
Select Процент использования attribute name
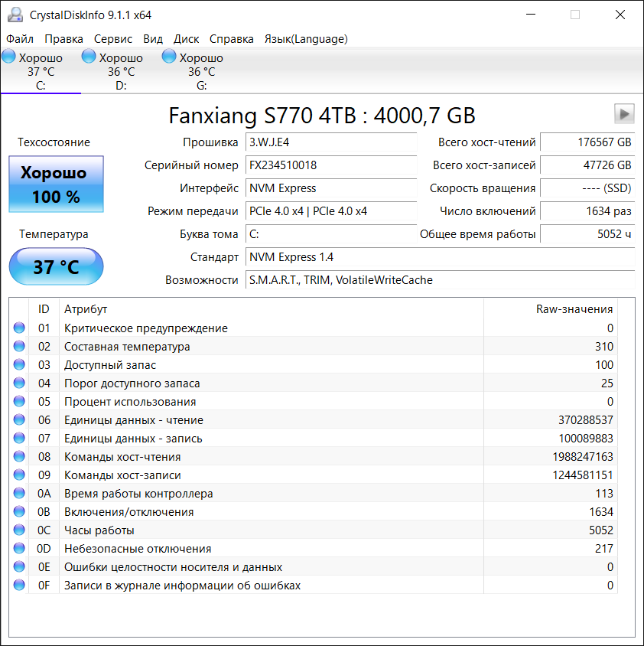[x=130, y=402]
